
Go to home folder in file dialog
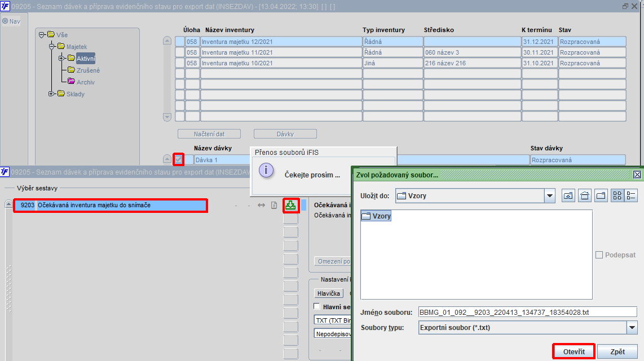click(585, 195)
